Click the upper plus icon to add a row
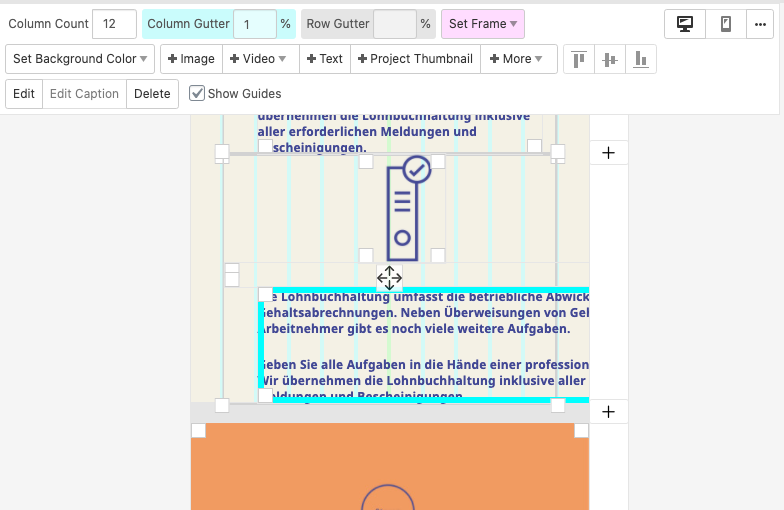The height and width of the screenshot is (510, 784). [609, 153]
